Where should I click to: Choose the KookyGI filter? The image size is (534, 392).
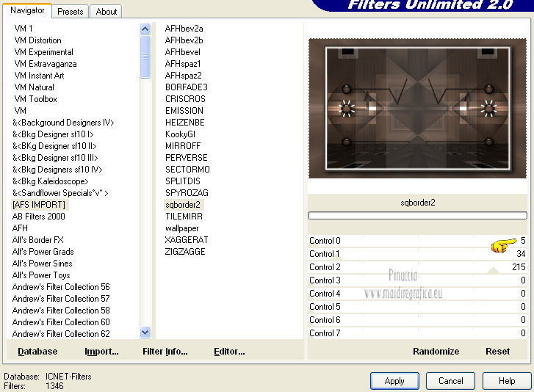pos(180,134)
